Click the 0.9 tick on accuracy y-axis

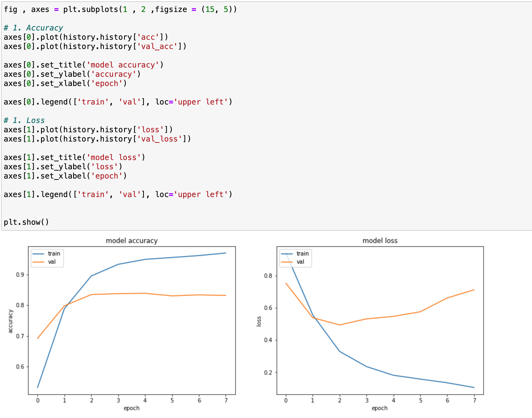[x=20, y=275]
